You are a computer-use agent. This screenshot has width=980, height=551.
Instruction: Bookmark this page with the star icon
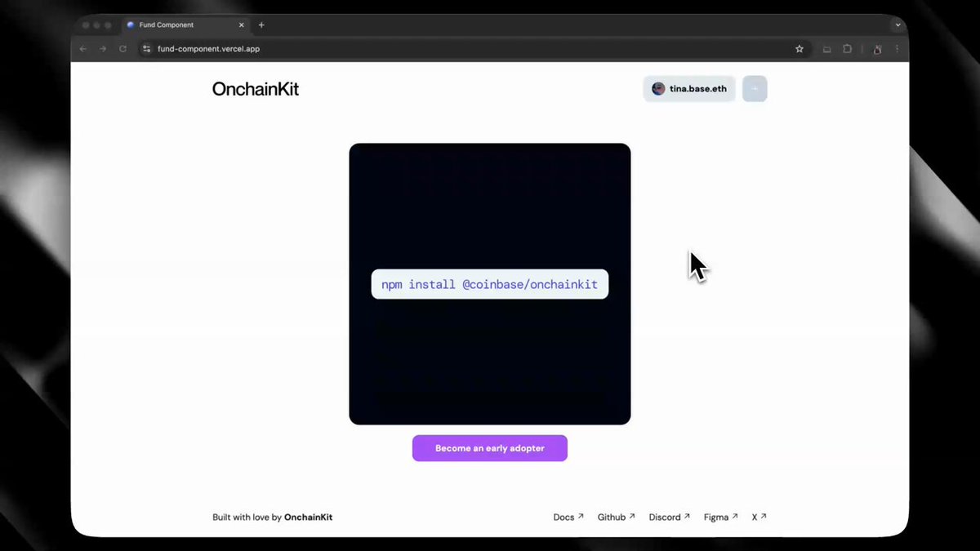point(800,49)
